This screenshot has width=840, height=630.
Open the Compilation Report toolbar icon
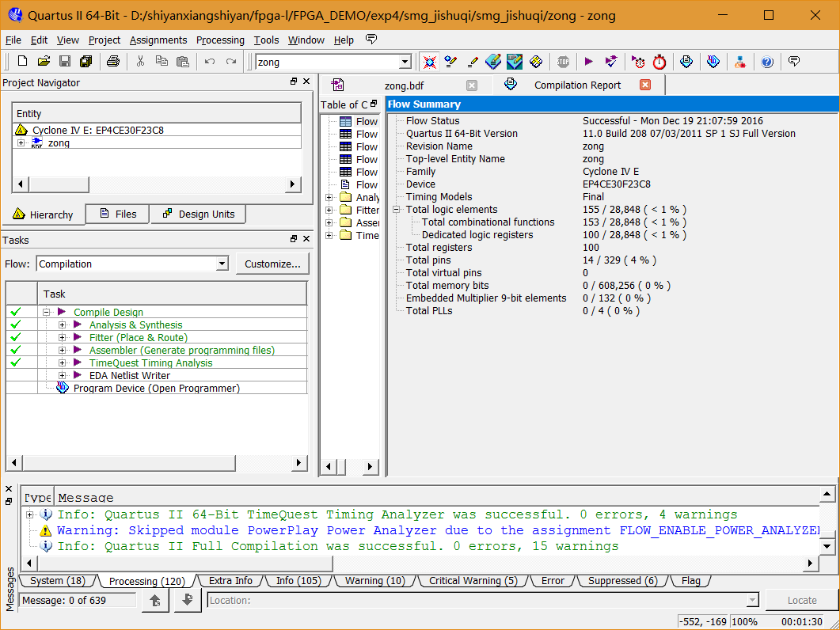pyautogui.click(x=686, y=62)
